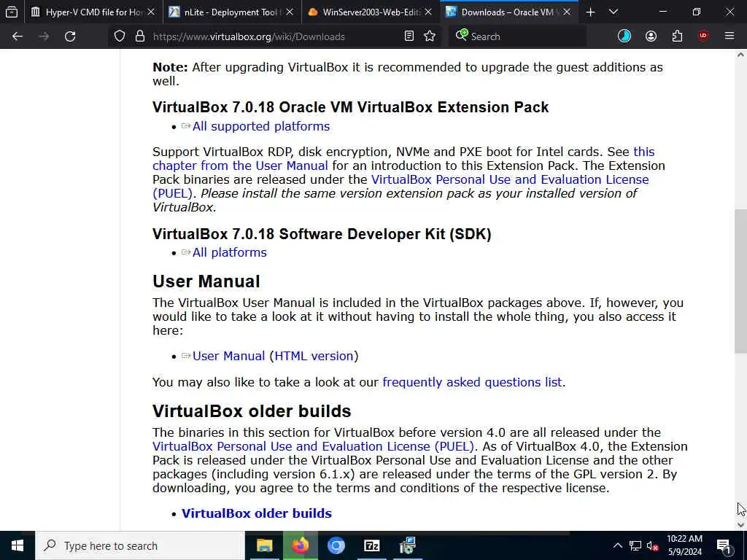Select the Downloads – Oracle VM tab

coord(508,12)
